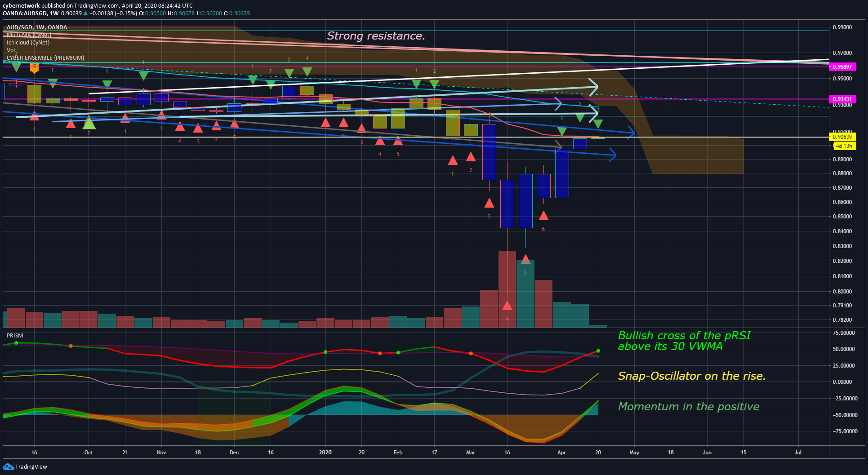Click the 50.00000 PRISM scale value
The width and height of the screenshot is (868, 475).
[844, 349]
